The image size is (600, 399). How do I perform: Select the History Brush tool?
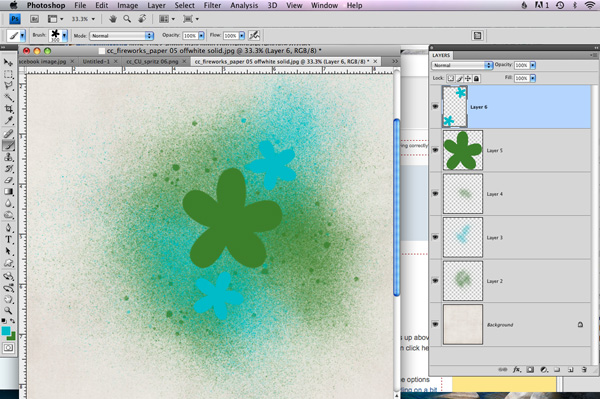[8, 169]
